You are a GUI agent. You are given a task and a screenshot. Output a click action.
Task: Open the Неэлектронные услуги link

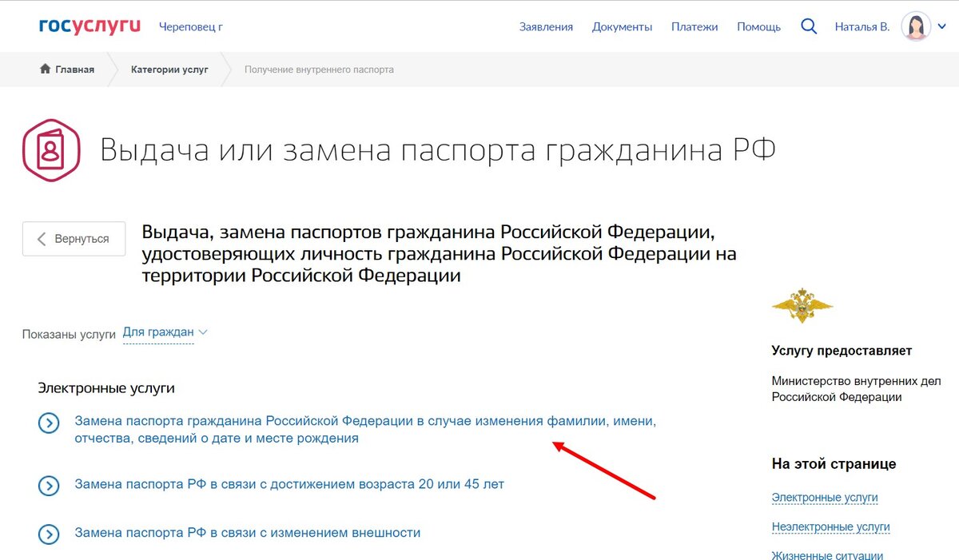coord(831,526)
